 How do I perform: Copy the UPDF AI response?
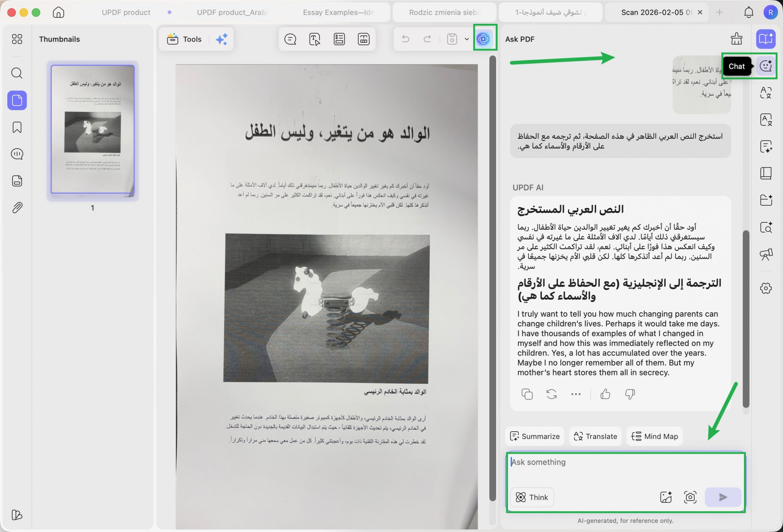tap(527, 394)
